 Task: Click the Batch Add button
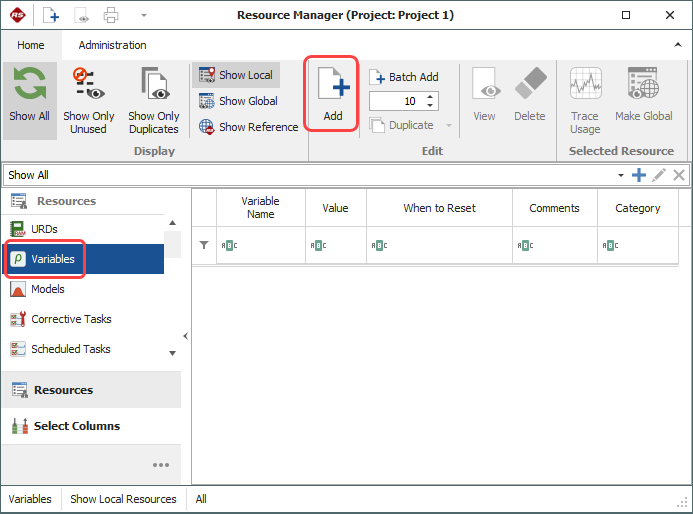point(404,77)
